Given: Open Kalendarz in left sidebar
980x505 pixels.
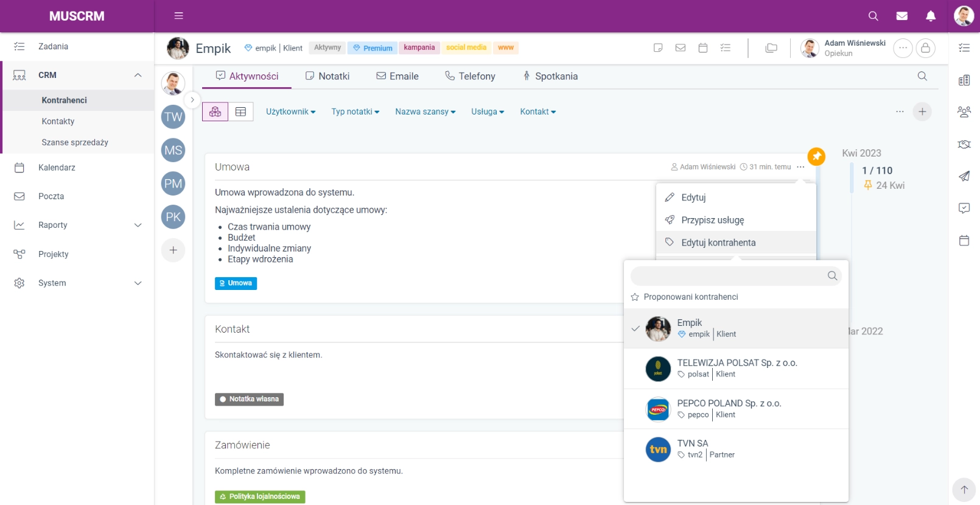Looking at the screenshot, I should click(77, 168).
